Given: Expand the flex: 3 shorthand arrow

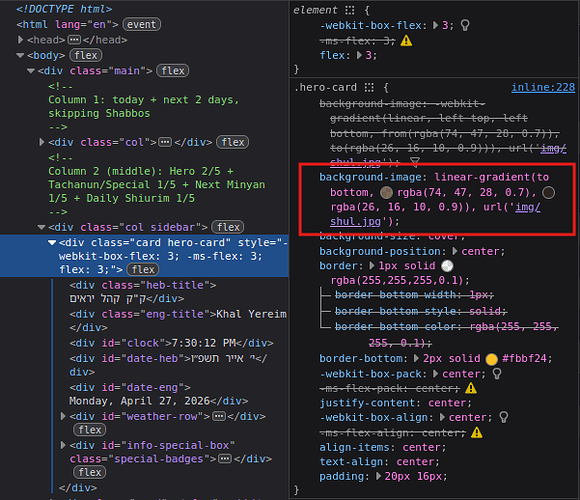Looking at the screenshot, I should coord(359,55).
